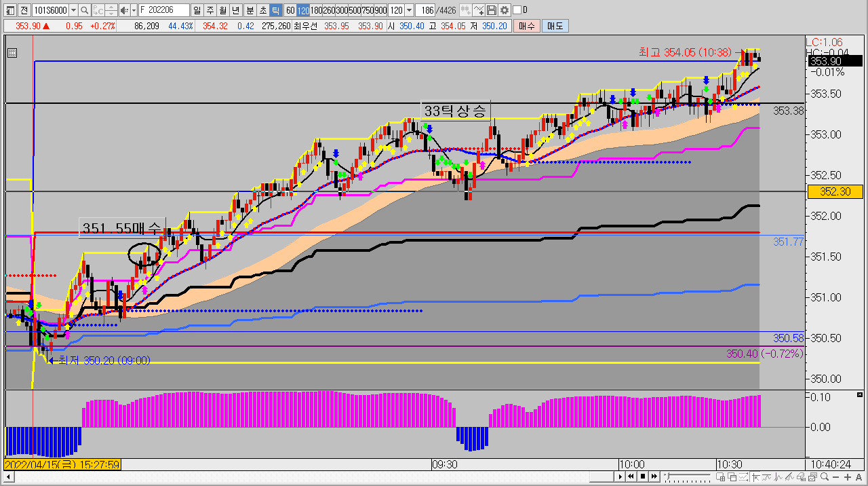Select the 분 (minute) period tab
868x486 pixels.
pos(250,10)
